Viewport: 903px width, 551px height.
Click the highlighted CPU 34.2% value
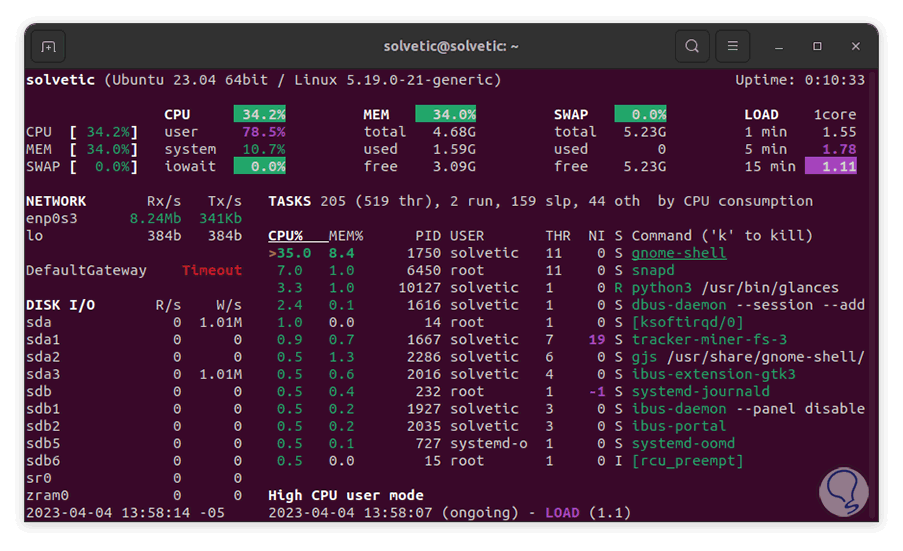click(260, 114)
